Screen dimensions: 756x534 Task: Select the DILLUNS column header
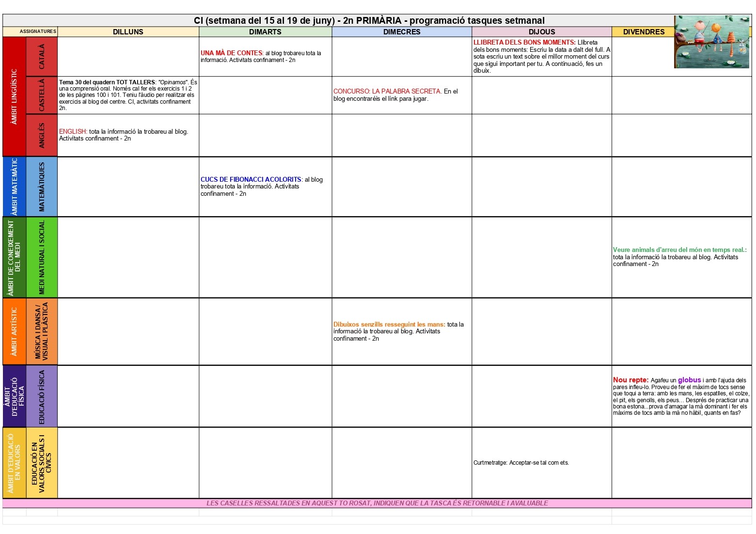[x=128, y=32]
